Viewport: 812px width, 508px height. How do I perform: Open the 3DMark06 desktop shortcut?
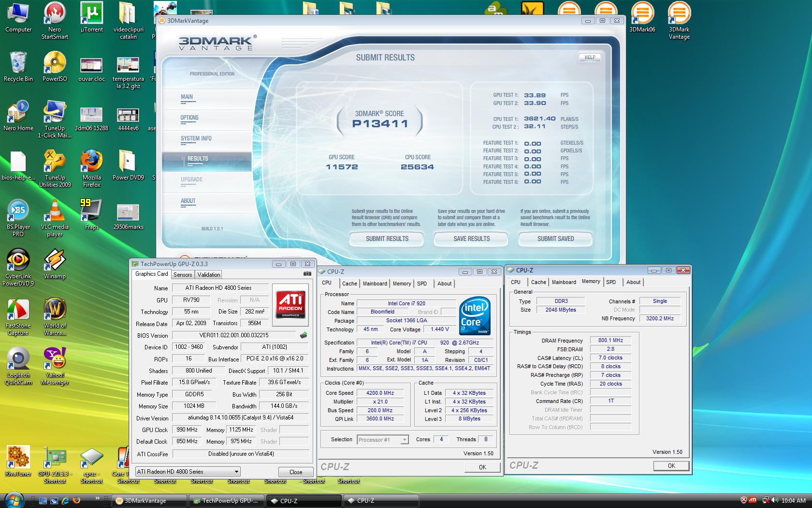tap(642, 17)
